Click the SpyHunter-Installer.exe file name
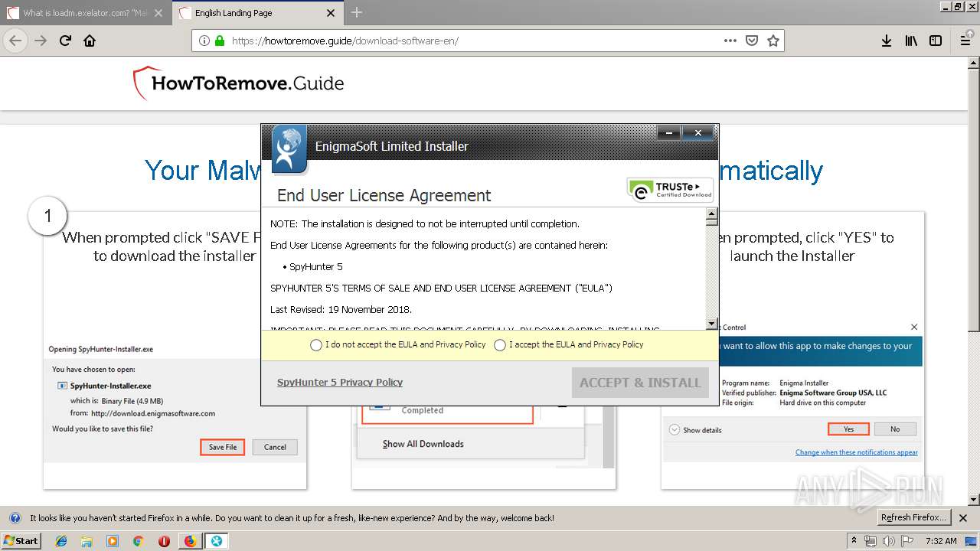Screen dimensions: 980x551 coord(110,386)
